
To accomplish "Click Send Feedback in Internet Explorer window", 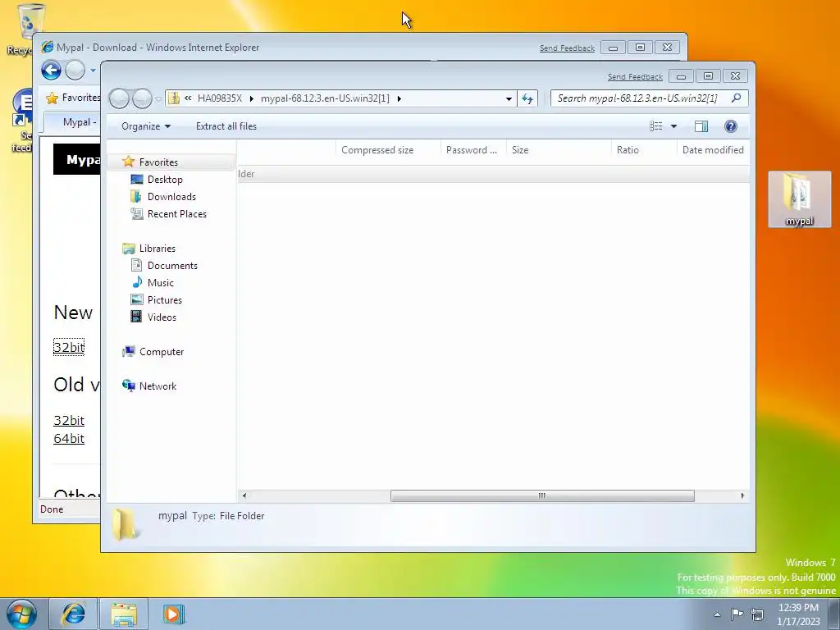I will [567, 48].
